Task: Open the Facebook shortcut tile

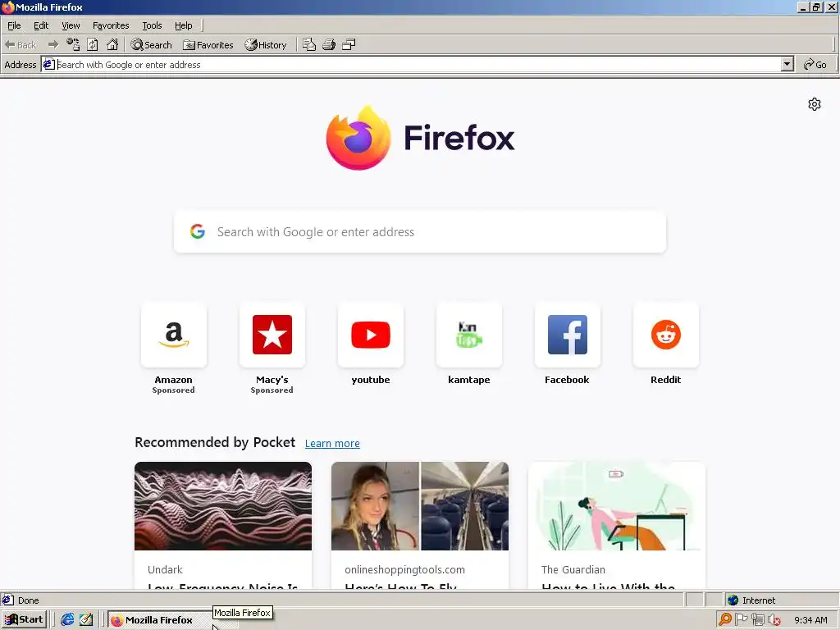Action: (568, 335)
